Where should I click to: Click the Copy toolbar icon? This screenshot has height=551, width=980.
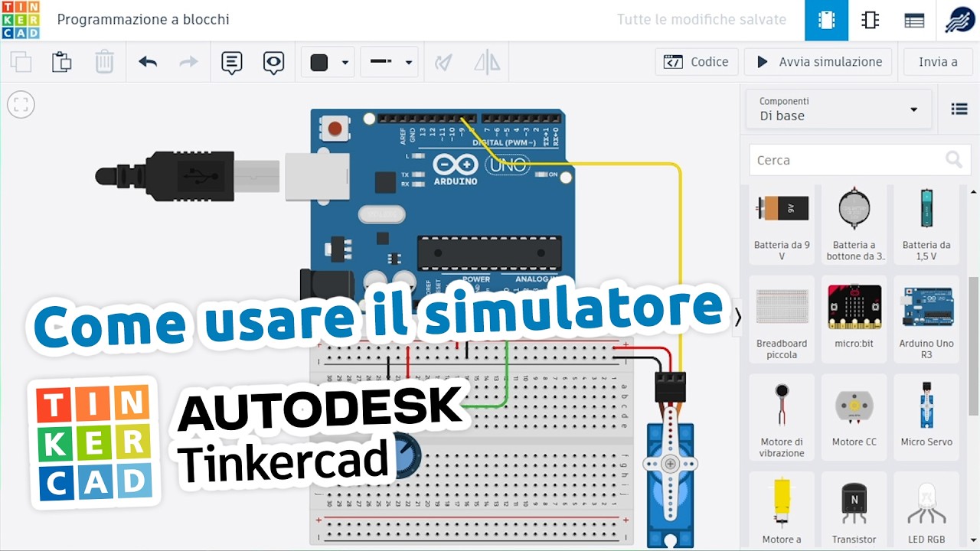click(x=21, y=62)
